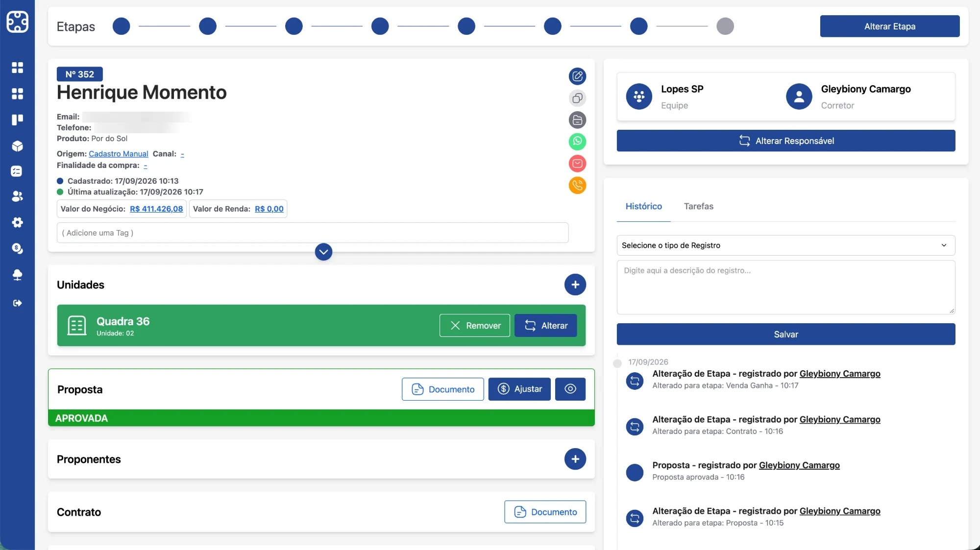This screenshot has height=550, width=980.
Task: Select the Histórico tab
Action: tap(643, 206)
